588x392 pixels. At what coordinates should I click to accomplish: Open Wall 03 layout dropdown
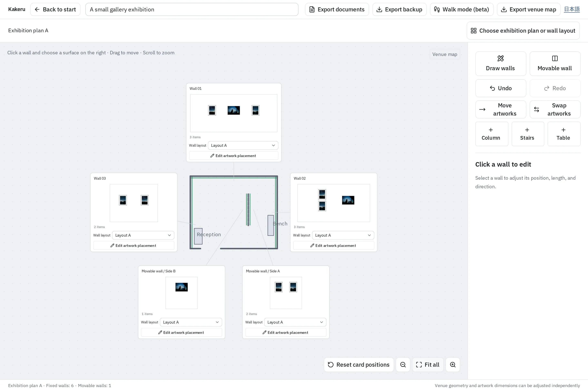tap(143, 235)
